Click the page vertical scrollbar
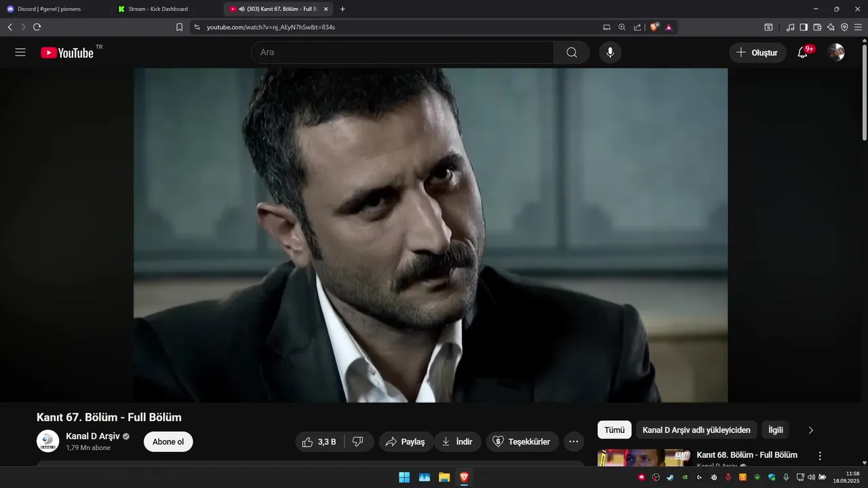The image size is (868, 488). (x=864, y=93)
